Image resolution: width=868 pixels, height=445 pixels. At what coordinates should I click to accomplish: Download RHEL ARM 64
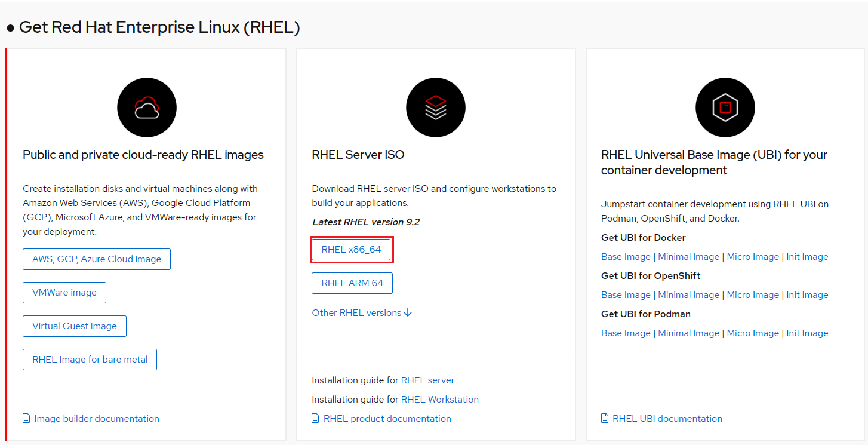pyautogui.click(x=352, y=283)
